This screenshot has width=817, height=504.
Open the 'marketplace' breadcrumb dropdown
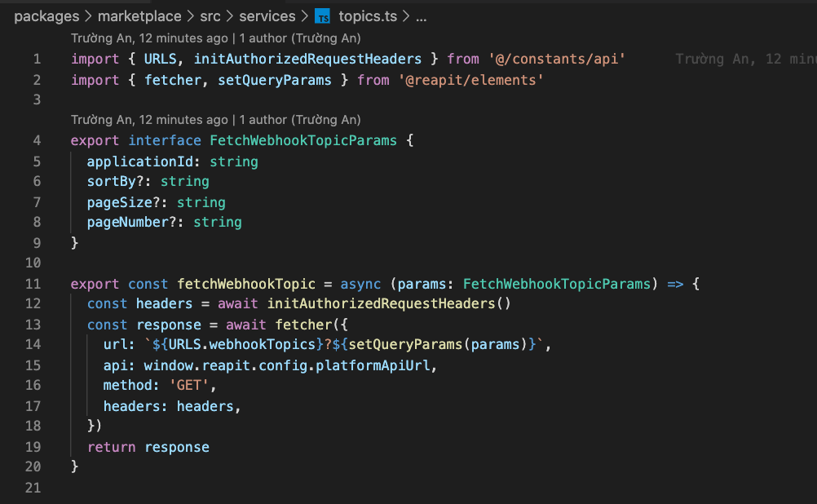[x=139, y=15]
